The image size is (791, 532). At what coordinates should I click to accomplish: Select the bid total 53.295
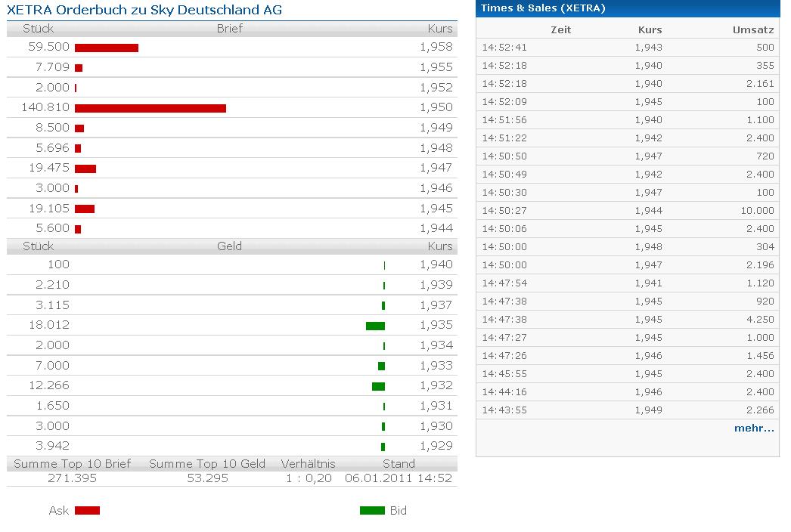coord(207,478)
